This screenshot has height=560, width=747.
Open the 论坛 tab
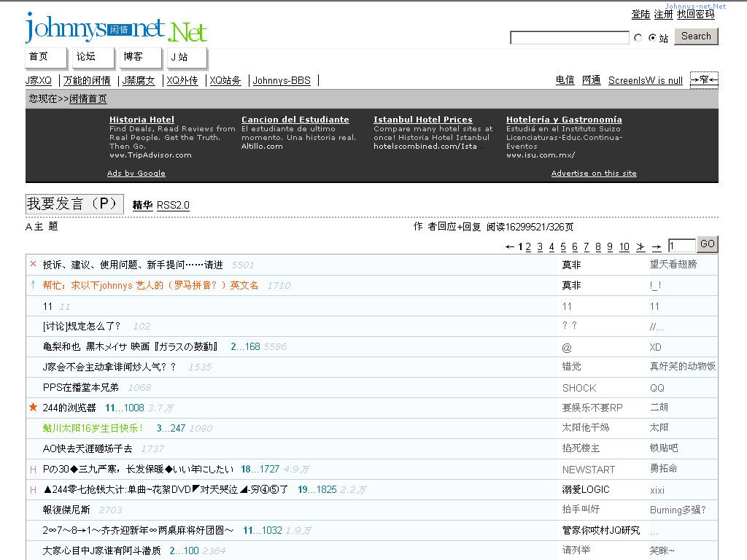[x=86, y=57]
